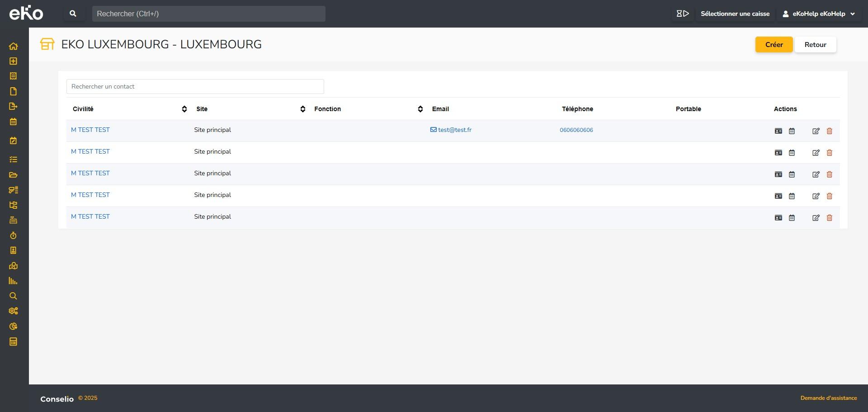
Task: Toggle sorting on the Site column
Action: point(302,109)
